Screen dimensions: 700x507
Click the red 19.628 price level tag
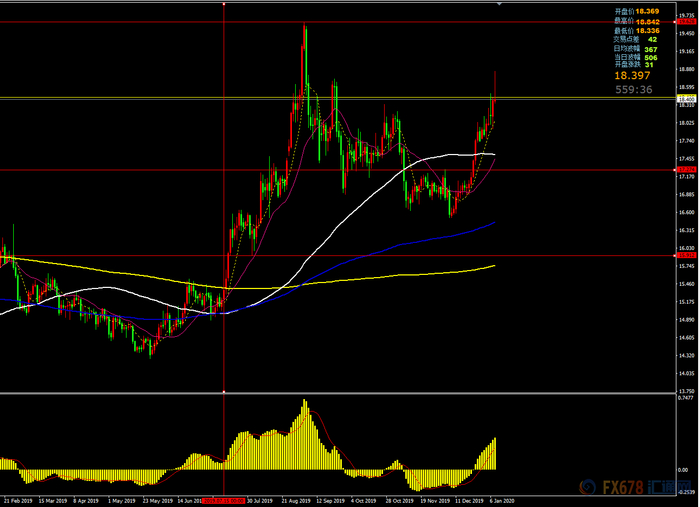(x=687, y=21)
